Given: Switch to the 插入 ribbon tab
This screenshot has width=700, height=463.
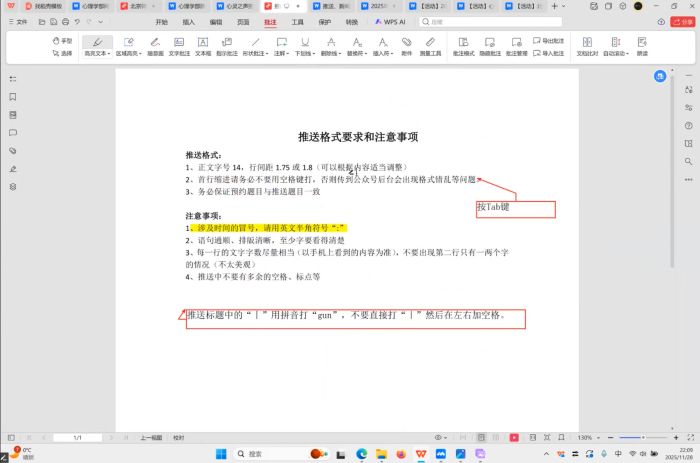Looking at the screenshot, I should click(189, 21).
